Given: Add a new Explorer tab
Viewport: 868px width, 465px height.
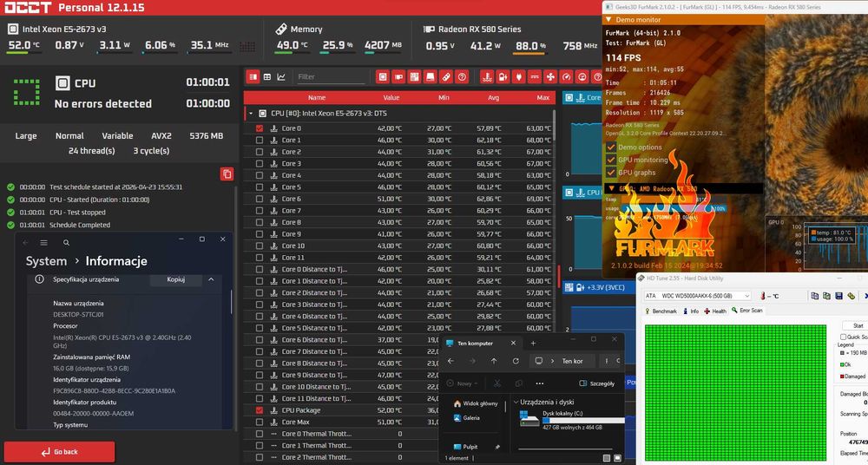Looking at the screenshot, I should tap(533, 344).
